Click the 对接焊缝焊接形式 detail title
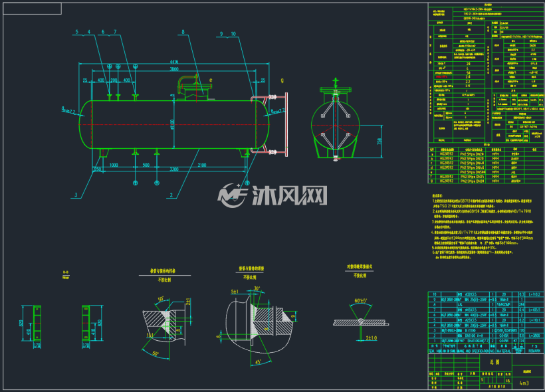Image resolution: width=545 pixels, height=392 pixels. (x=360, y=266)
